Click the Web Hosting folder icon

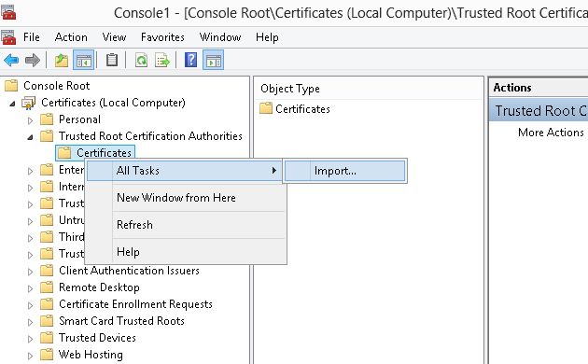pos(47,355)
